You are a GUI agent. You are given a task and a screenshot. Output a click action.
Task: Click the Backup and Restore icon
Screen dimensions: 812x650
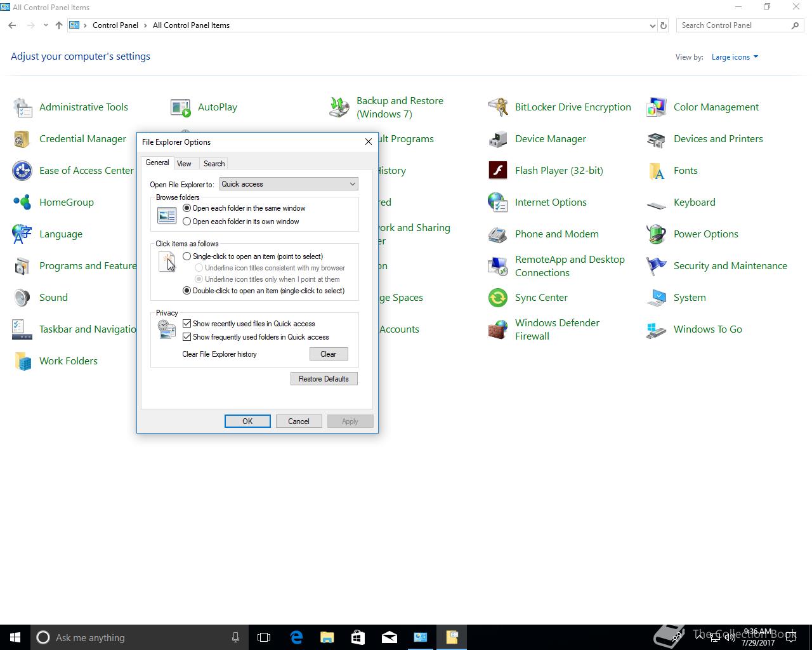tap(339, 107)
